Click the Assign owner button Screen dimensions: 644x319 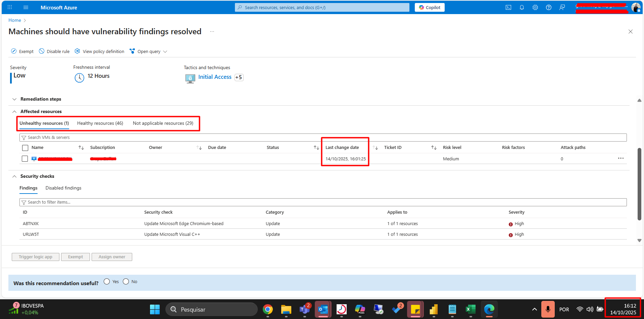pos(112,257)
